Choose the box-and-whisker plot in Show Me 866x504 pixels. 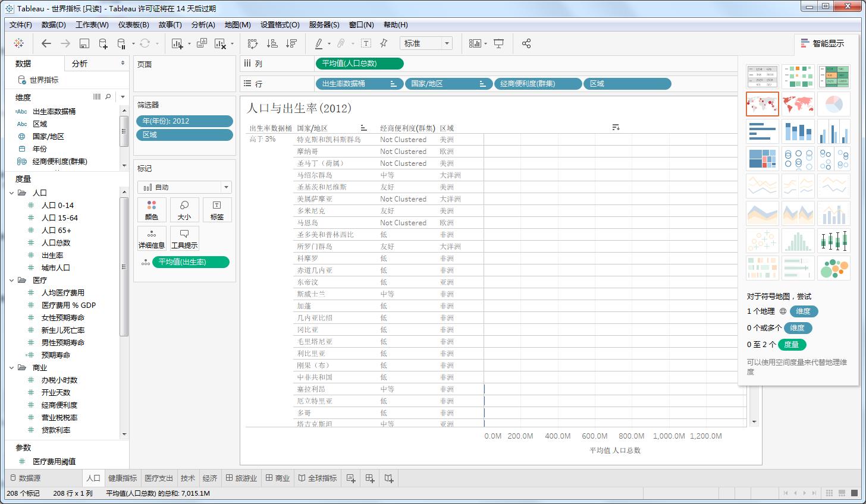pyautogui.click(x=834, y=241)
